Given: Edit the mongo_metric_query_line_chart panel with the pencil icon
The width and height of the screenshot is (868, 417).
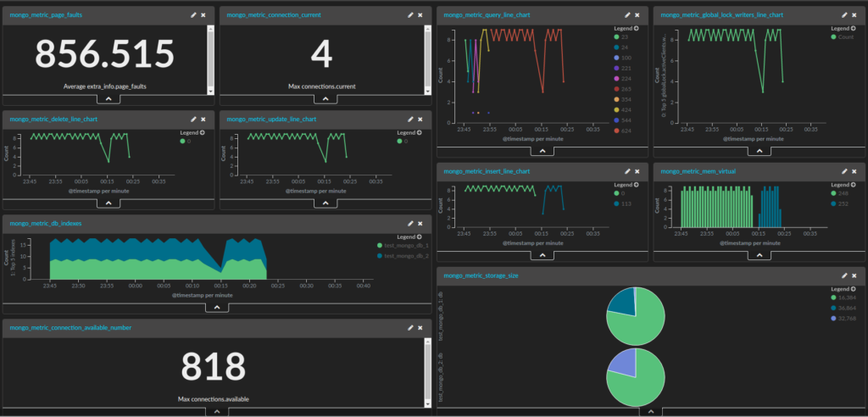Looking at the screenshot, I should [627, 15].
